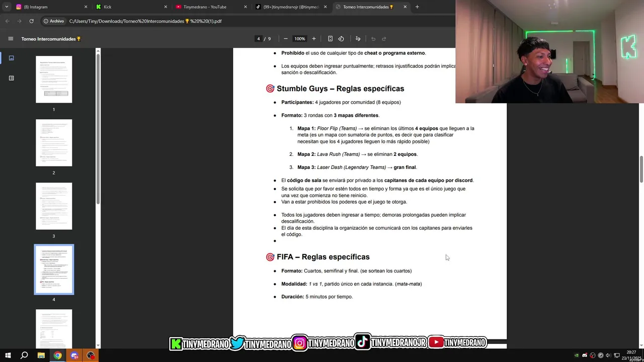Viewport: 644px width, 362px height.
Task: Focus the address bar with the PDF path
Action: pyautogui.click(x=145, y=21)
